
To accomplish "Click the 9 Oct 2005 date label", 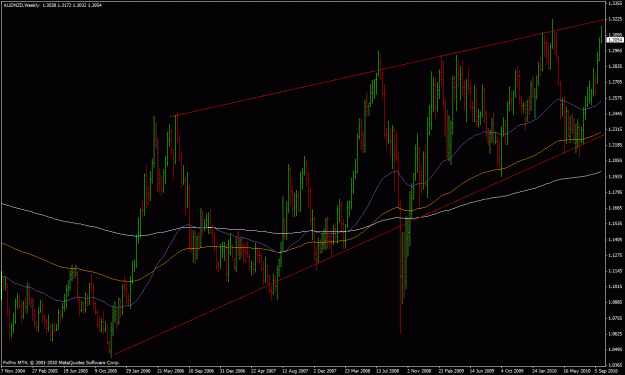I will (107, 371).
